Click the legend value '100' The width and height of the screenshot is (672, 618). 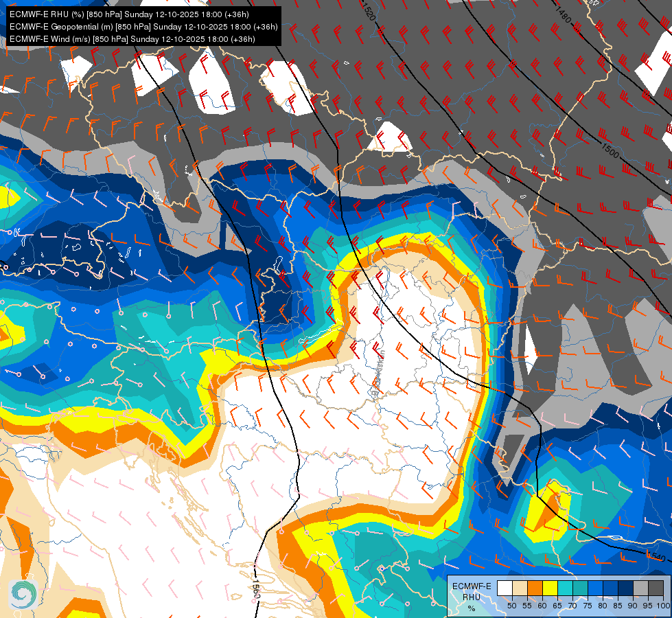click(x=663, y=606)
